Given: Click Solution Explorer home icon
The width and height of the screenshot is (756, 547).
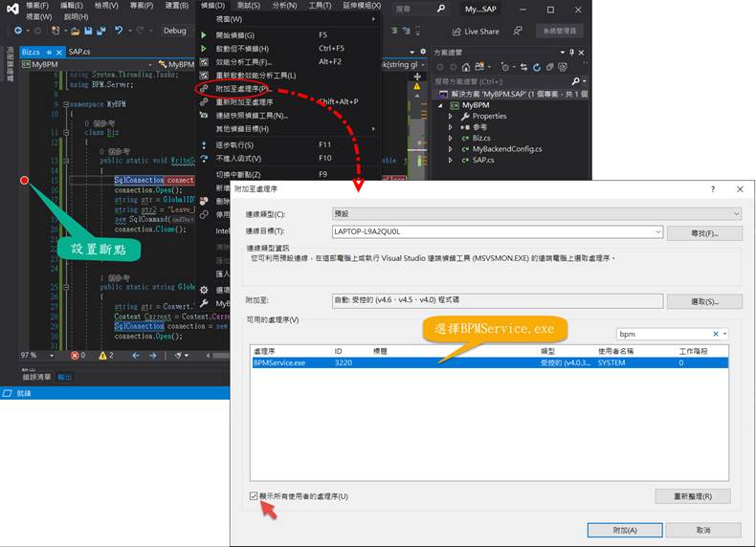Looking at the screenshot, I should [x=465, y=67].
